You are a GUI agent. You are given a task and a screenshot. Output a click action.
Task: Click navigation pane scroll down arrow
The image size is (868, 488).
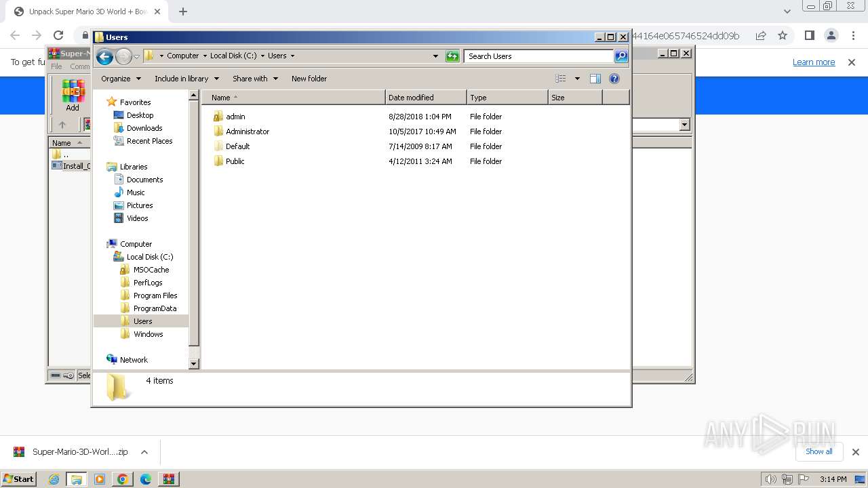pos(194,364)
